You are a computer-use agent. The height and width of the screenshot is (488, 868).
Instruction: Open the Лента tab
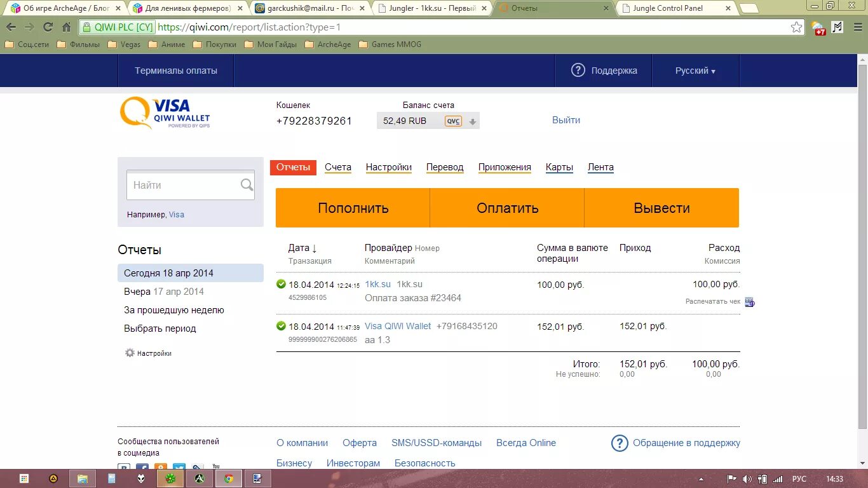pos(600,167)
